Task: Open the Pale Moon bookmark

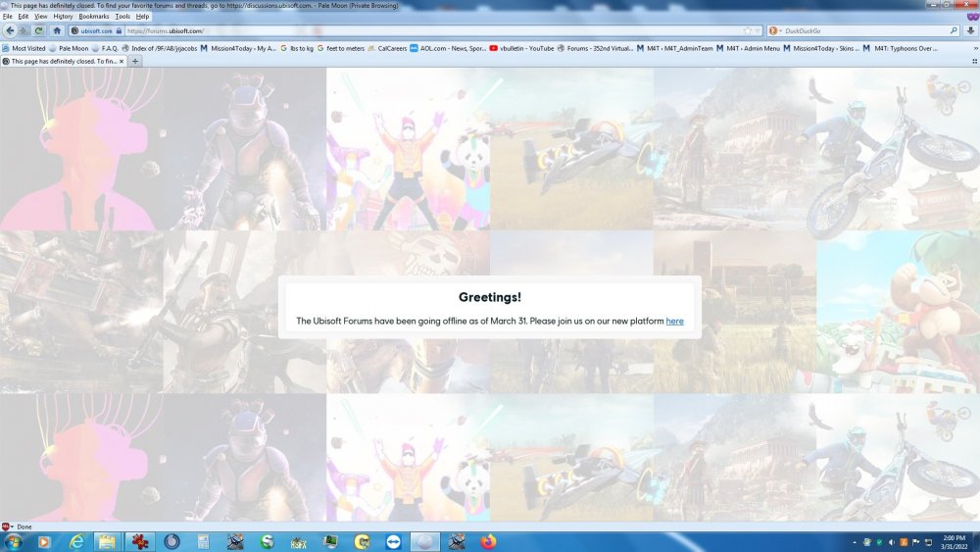Action: tap(69, 48)
